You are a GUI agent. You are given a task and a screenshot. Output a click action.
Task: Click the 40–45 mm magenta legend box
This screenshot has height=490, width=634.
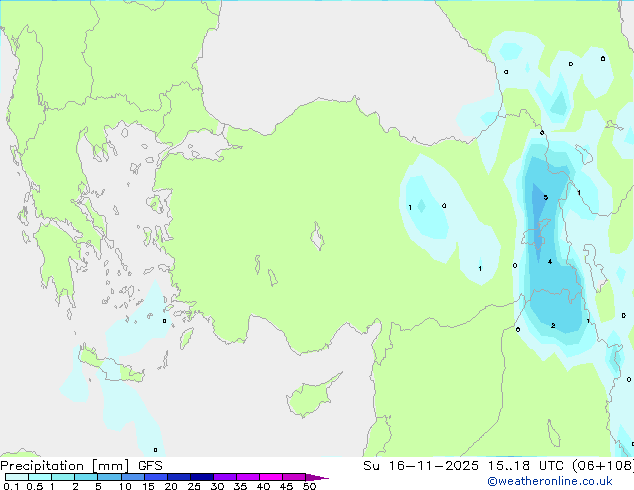(271, 477)
